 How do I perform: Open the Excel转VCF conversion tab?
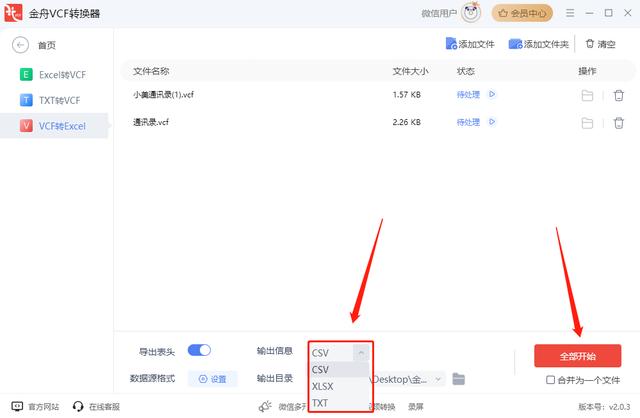coord(53,75)
